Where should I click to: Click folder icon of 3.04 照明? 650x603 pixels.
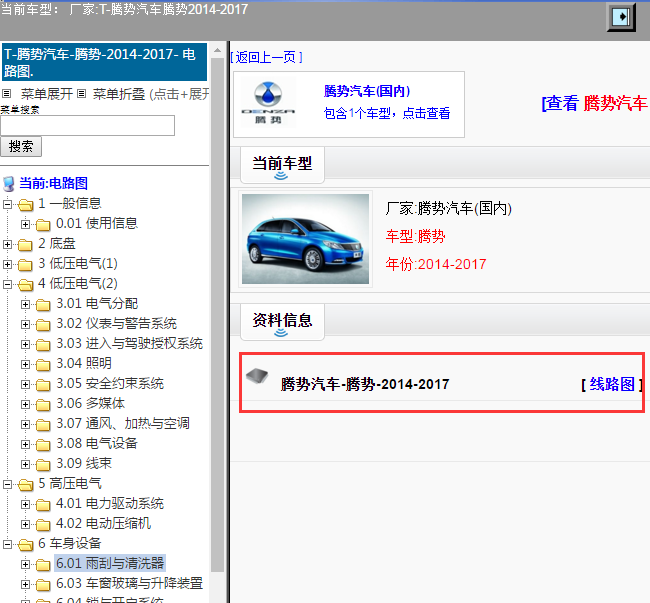tap(43, 365)
